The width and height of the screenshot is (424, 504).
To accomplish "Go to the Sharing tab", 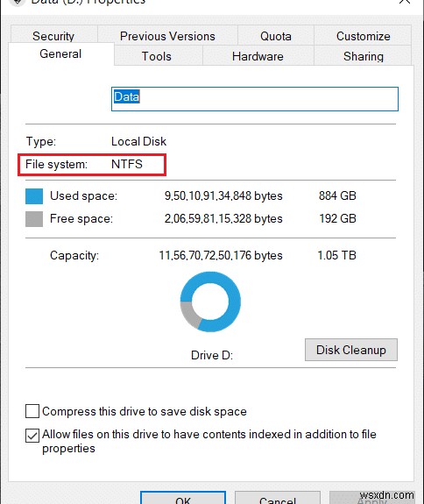I will pos(363,56).
